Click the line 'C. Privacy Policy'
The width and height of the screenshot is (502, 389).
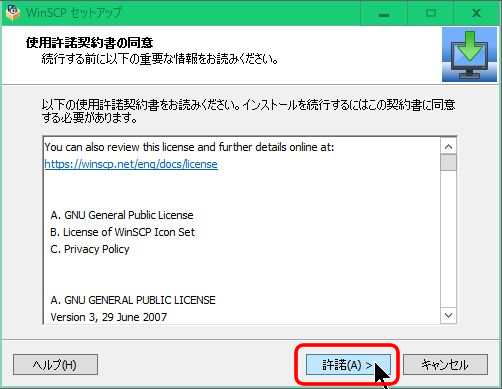tap(90, 249)
